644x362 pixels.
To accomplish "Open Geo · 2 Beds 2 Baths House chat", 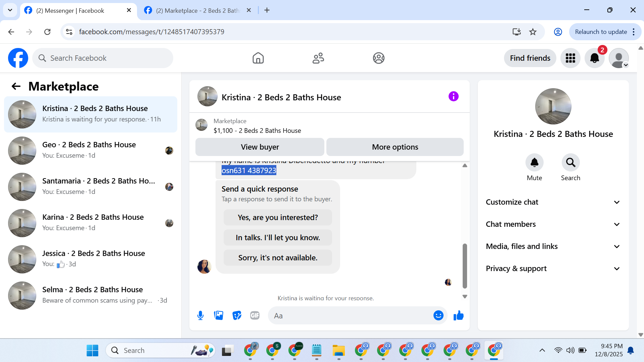I will pos(91,151).
